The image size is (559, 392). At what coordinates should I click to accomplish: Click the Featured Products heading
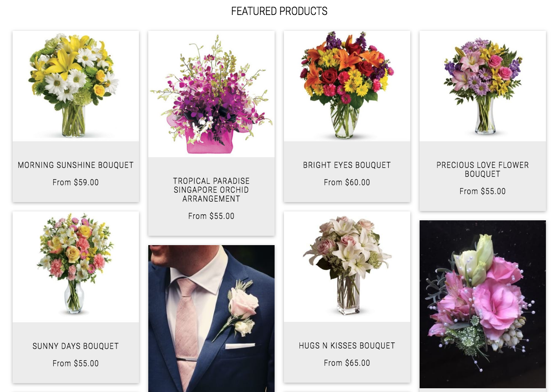pyautogui.click(x=279, y=11)
